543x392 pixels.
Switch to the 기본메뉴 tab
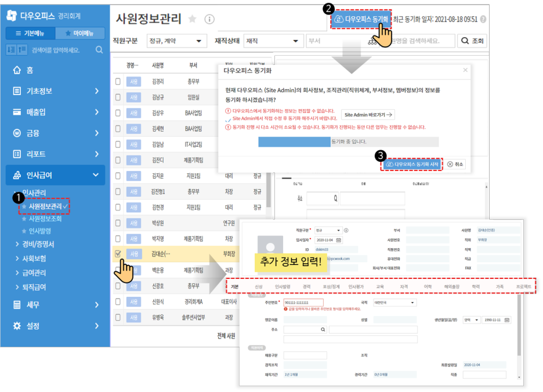pyautogui.click(x=30, y=33)
